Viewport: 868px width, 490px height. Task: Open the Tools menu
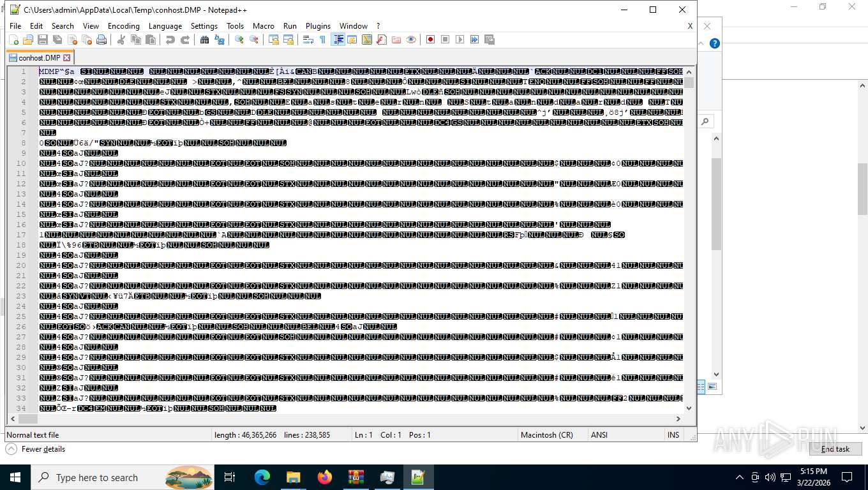235,26
